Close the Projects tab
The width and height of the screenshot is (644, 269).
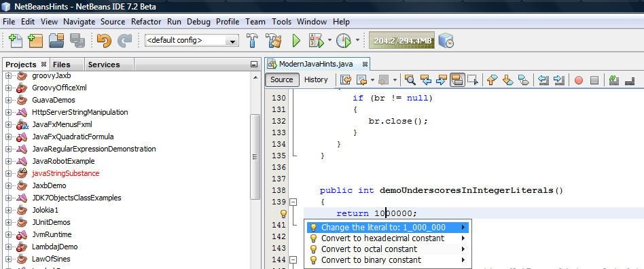(x=43, y=65)
